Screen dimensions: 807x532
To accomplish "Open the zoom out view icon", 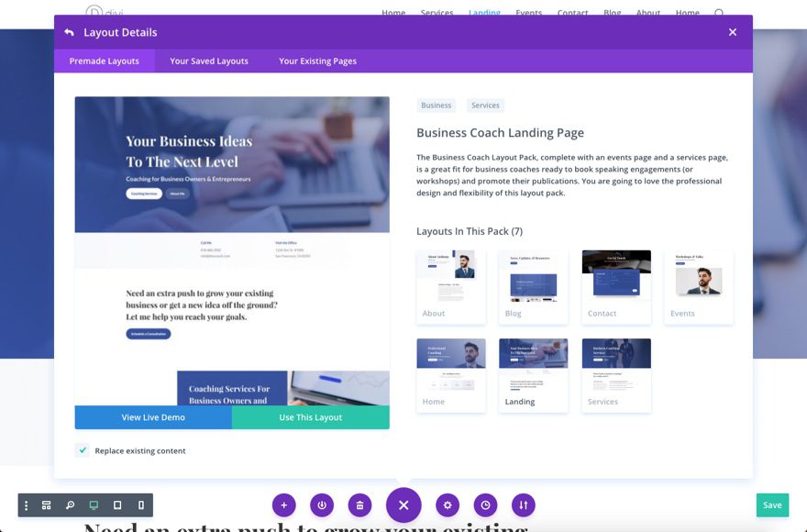I will point(68,504).
